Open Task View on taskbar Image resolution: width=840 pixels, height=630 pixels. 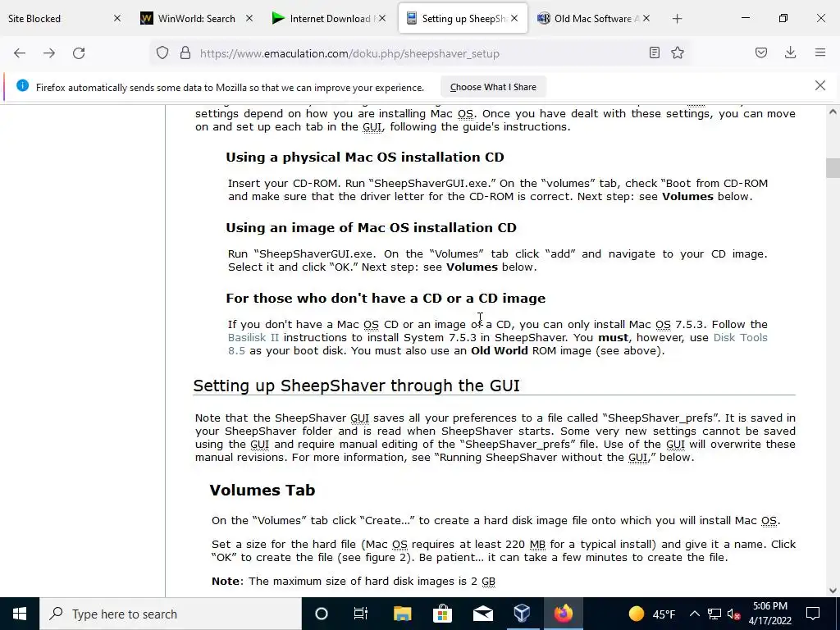(x=361, y=614)
